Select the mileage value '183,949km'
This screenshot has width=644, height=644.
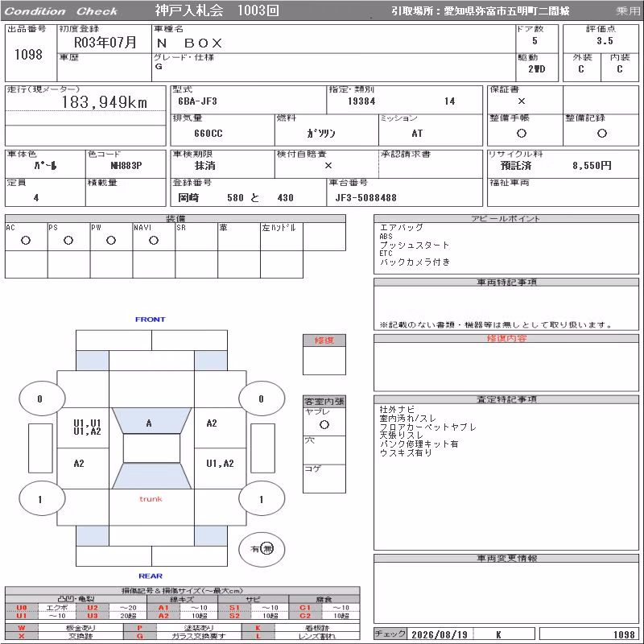[x=105, y=102]
